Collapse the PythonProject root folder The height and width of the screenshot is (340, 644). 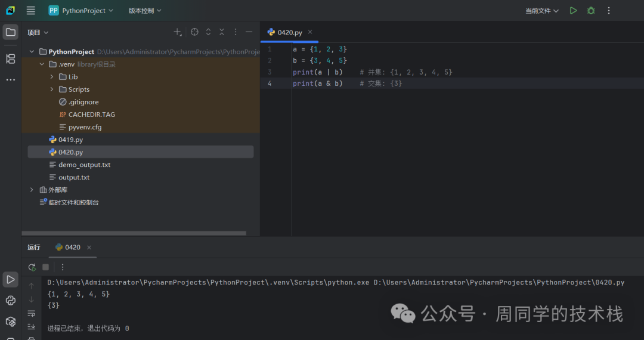point(32,52)
